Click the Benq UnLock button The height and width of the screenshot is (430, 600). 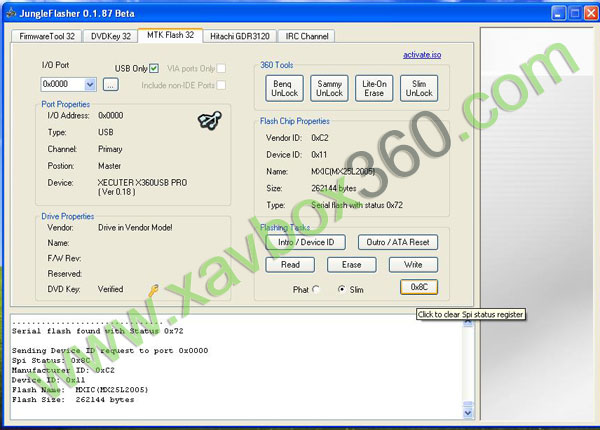point(284,88)
